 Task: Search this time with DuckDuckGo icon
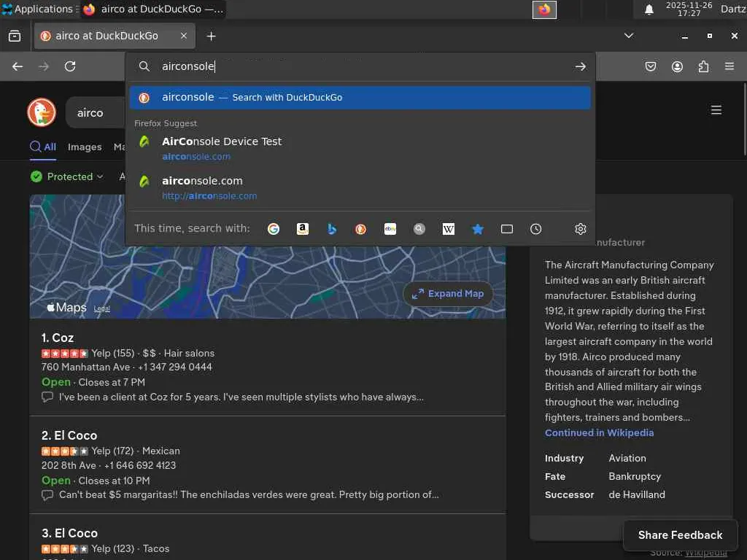[360, 229]
